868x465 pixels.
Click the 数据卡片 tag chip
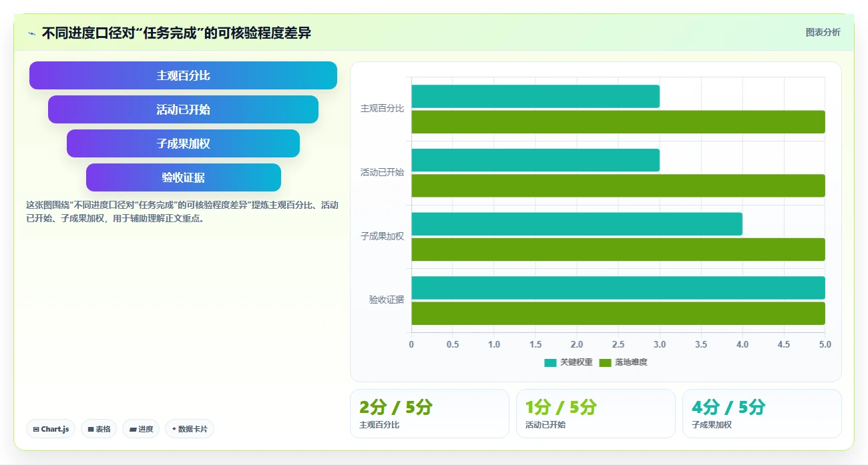click(189, 429)
